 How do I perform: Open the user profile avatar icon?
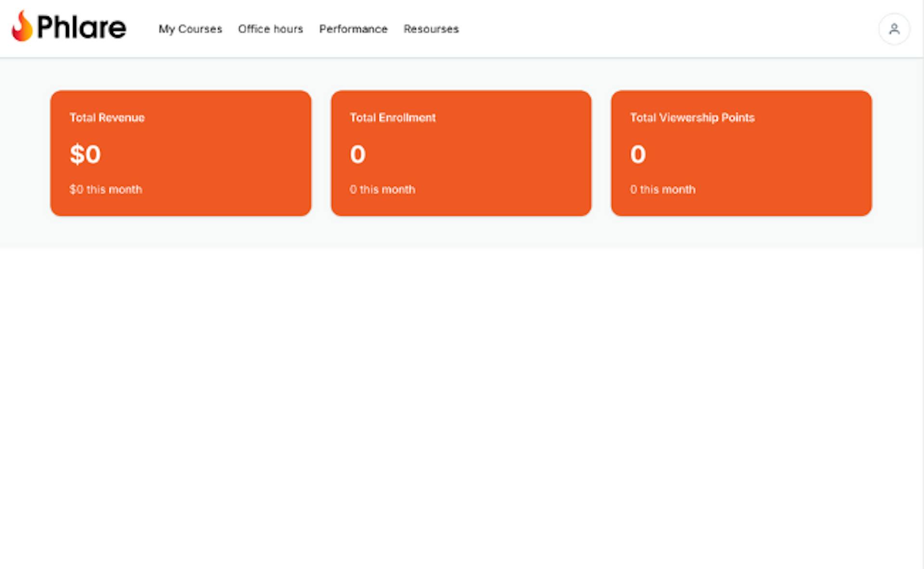894,29
